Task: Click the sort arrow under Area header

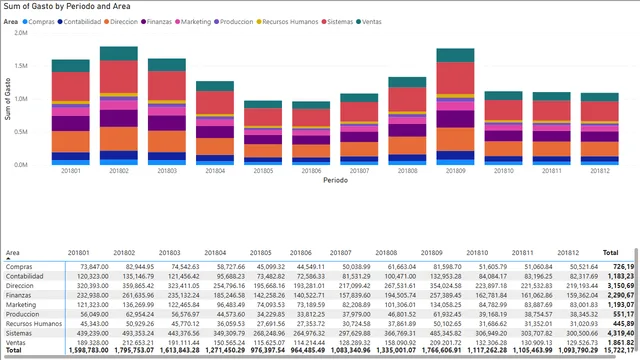Action: point(8,259)
